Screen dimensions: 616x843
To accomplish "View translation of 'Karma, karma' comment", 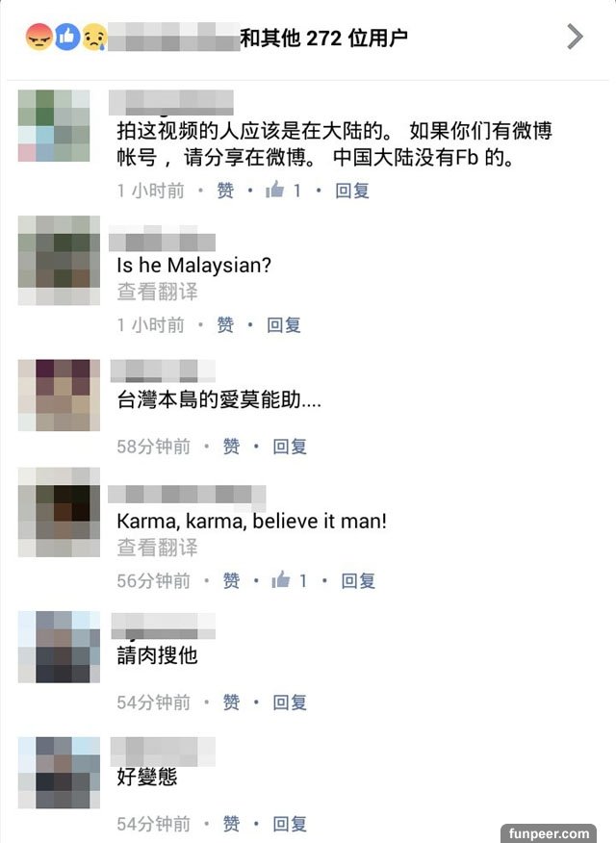I will click(158, 548).
